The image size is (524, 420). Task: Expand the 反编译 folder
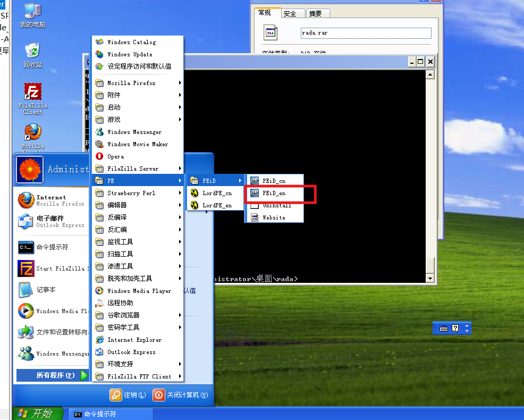[x=138, y=217]
